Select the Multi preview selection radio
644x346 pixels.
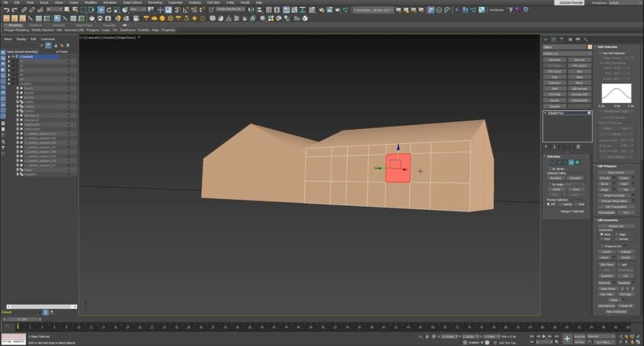coord(576,204)
